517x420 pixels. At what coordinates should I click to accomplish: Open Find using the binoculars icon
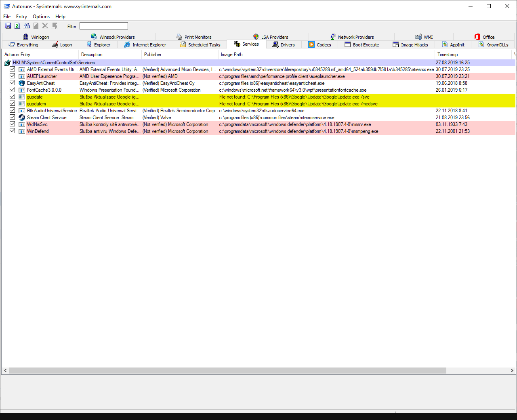(x=27, y=26)
